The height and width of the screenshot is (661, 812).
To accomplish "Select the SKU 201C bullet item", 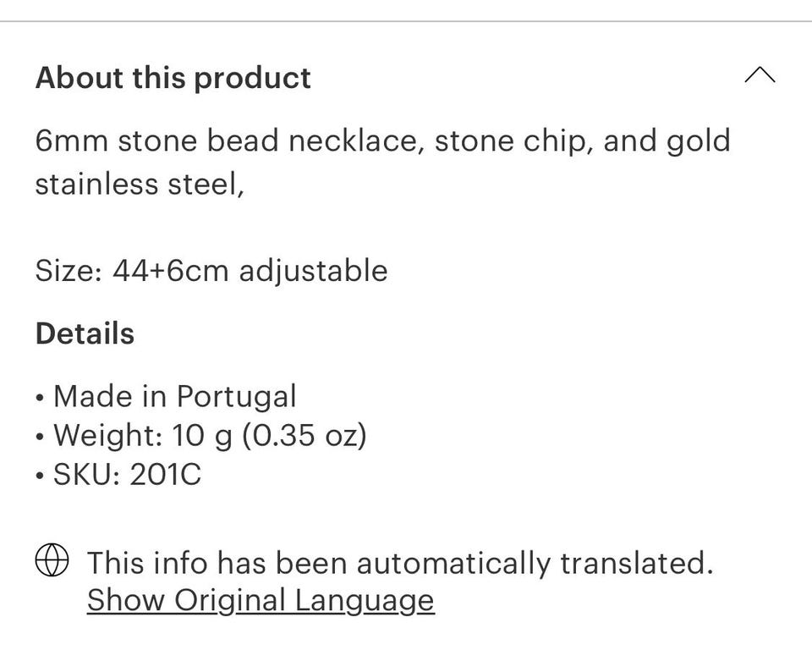I will coord(127,474).
